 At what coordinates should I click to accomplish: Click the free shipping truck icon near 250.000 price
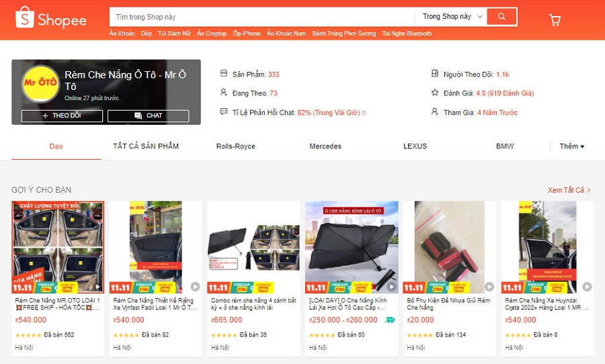tap(390, 320)
